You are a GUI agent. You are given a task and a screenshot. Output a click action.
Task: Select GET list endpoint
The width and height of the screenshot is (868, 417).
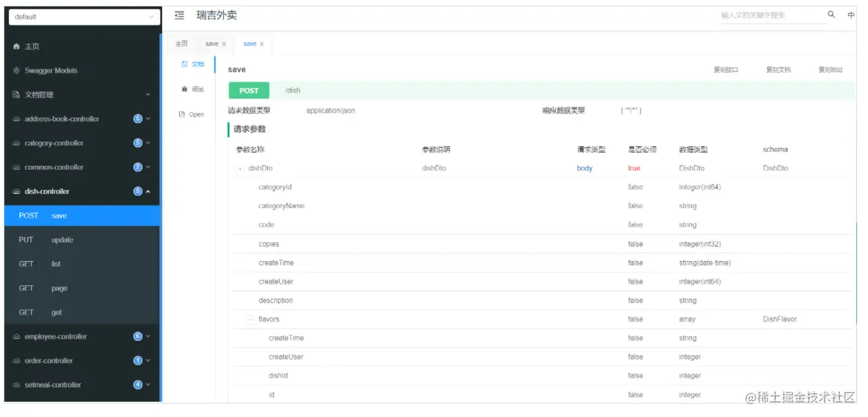[x=82, y=264]
